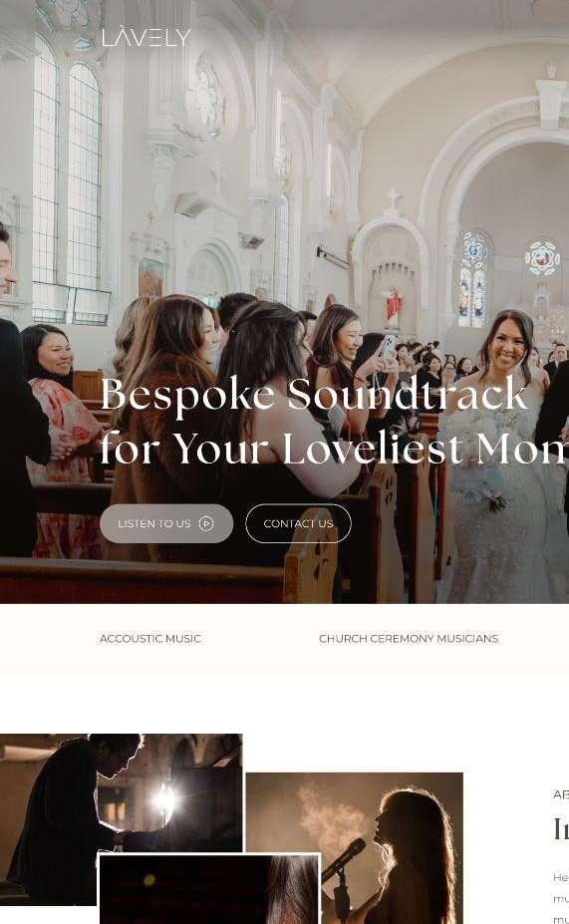Click the Bespoke Soundtrack headline text
The height and width of the screenshot is (924, 569).
point(313,395)
